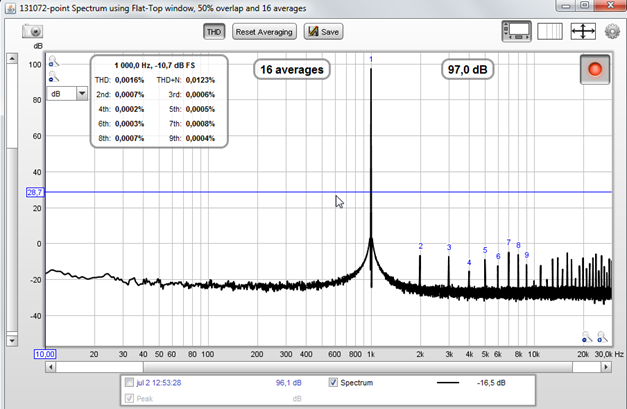Click the window title bar application icon
627x409 pixels.
tap(10, 8)
